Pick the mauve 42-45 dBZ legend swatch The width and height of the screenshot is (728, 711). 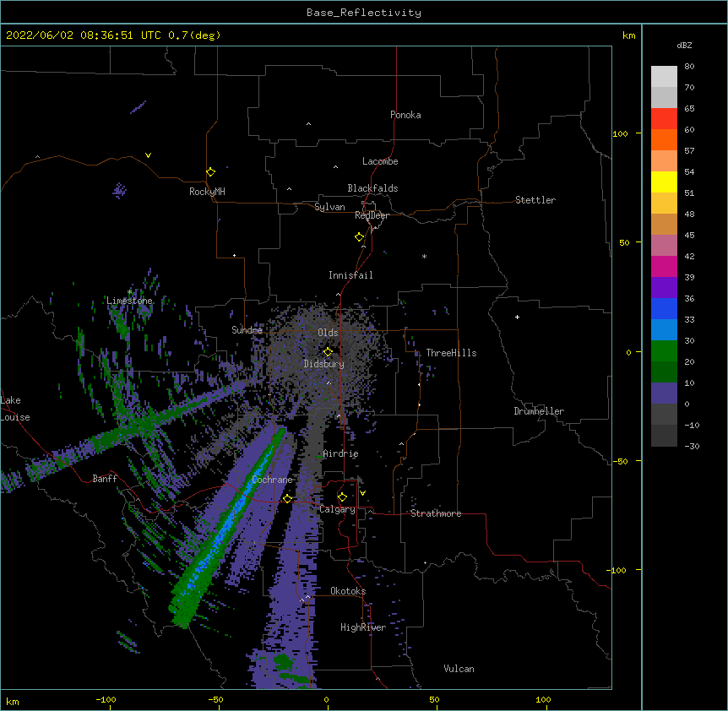(x=664, y=245)
